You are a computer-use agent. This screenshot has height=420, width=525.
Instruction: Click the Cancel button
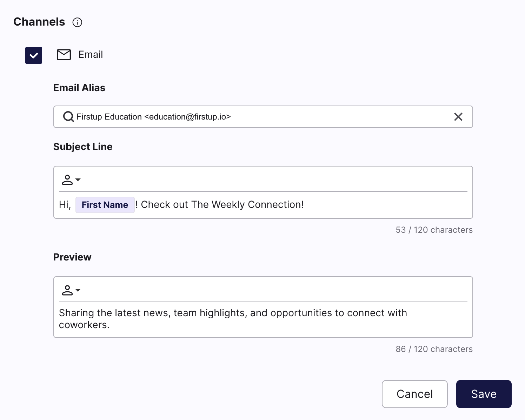pos(415,394)
